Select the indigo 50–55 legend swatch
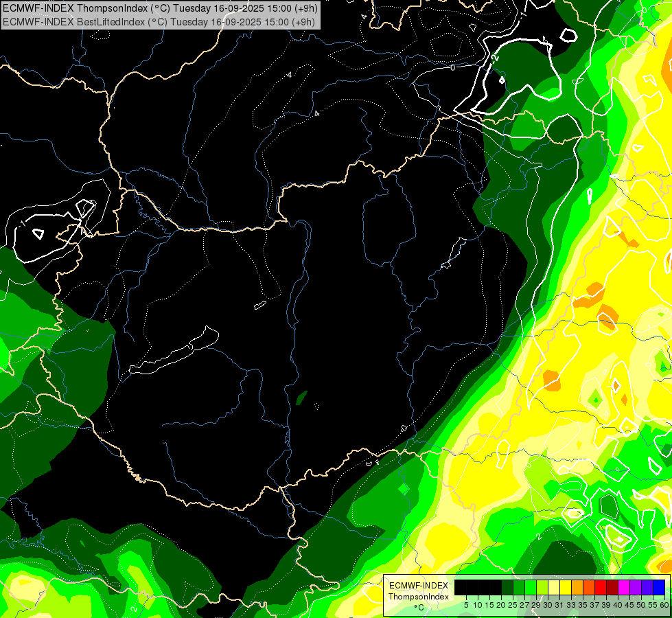 [x=647, y=587]
